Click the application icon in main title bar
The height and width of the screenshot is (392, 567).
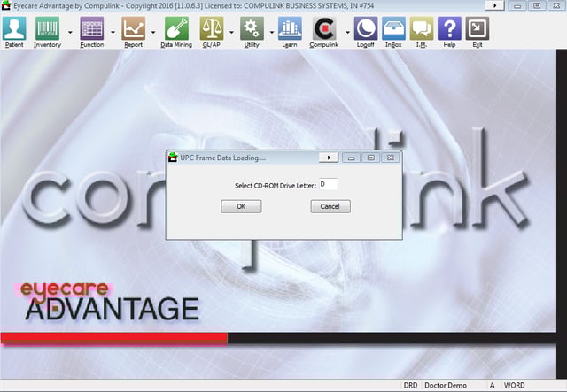point(6,5)
